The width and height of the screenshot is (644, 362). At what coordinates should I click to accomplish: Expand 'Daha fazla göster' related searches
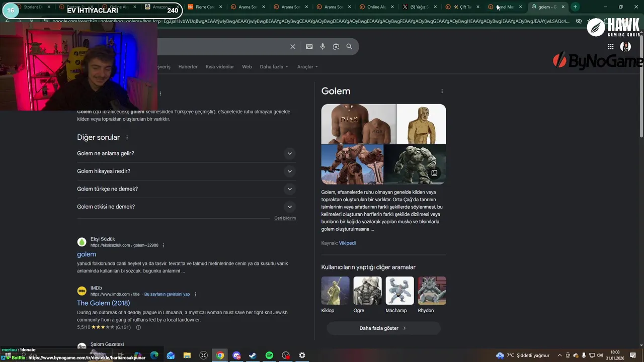click(383, 328)
